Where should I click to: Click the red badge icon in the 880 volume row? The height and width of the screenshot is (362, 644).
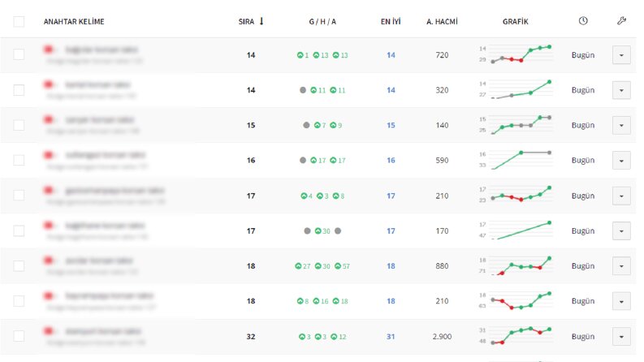tap(49, 261)
